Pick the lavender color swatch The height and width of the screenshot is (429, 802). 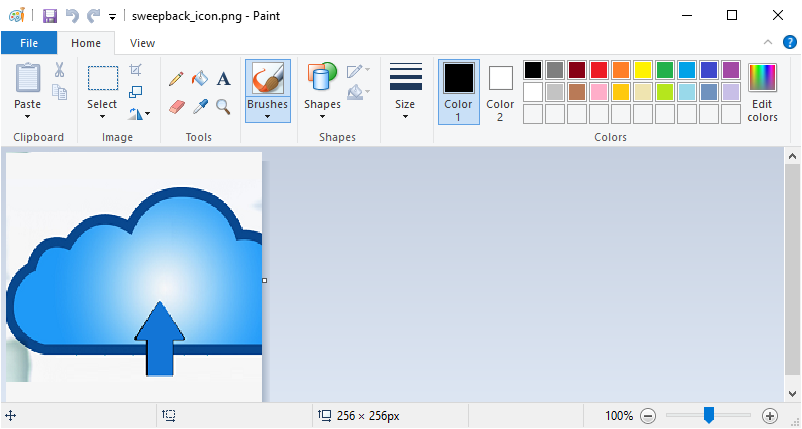point(730,92)
